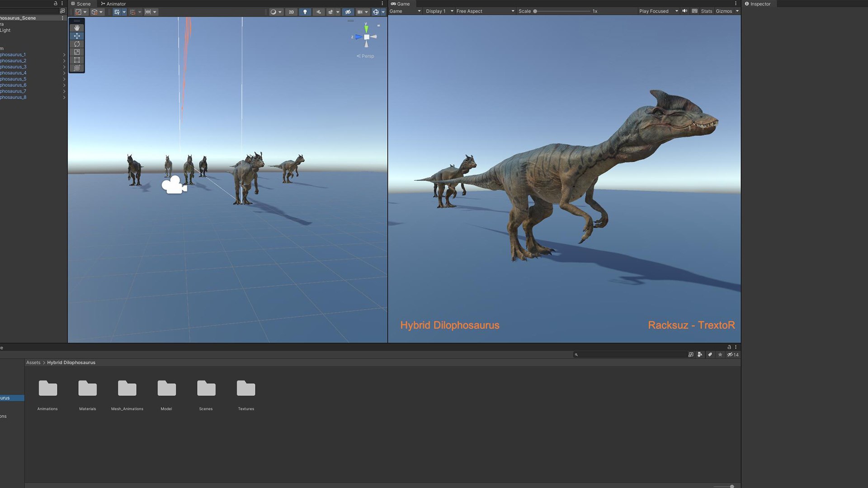Viewport: 868px width, 488px height.
Task: Click Hybrid Dilophosaurus in the breadcrumb
Action: (x=71, y=362)
